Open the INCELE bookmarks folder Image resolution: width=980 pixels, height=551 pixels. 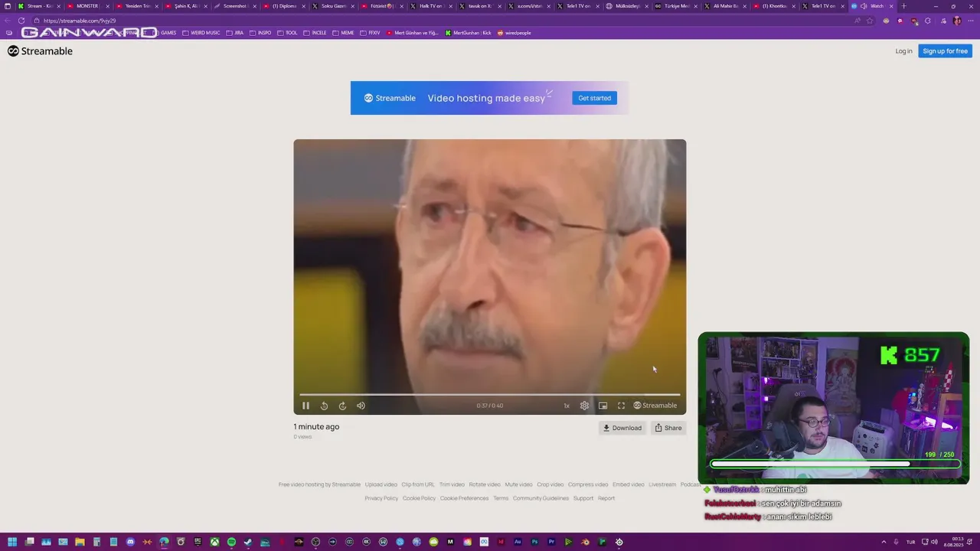click(x=315, y=33)
